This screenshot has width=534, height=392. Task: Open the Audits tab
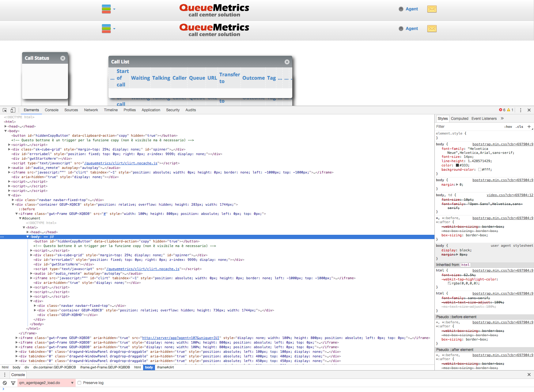(x=191, y=110)
